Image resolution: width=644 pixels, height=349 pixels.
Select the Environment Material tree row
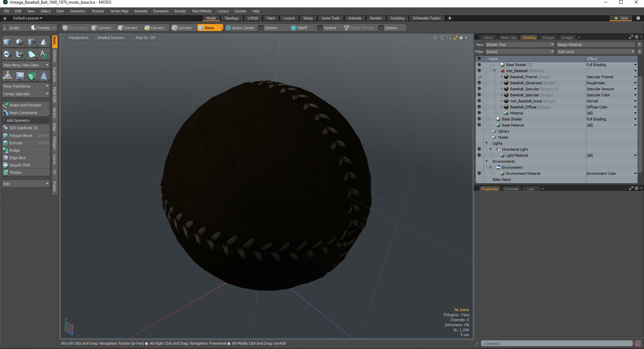pos(556,173)
